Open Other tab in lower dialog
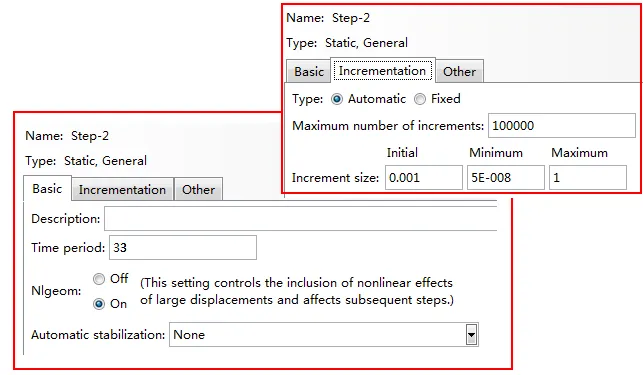The image size is (643, 375). point(198,190)
